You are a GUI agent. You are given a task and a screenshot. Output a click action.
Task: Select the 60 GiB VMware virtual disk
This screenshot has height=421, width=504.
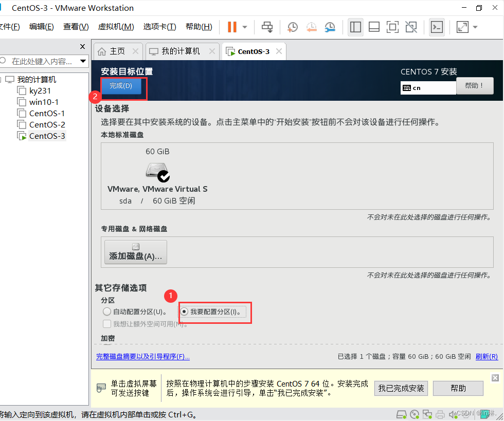[157, 176]
